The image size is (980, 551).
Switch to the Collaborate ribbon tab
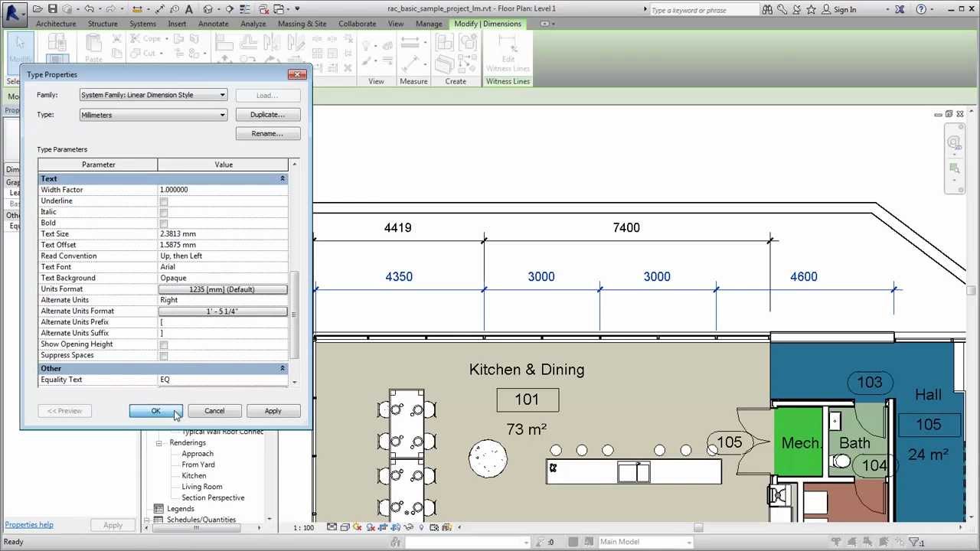(x=358, y=24)
